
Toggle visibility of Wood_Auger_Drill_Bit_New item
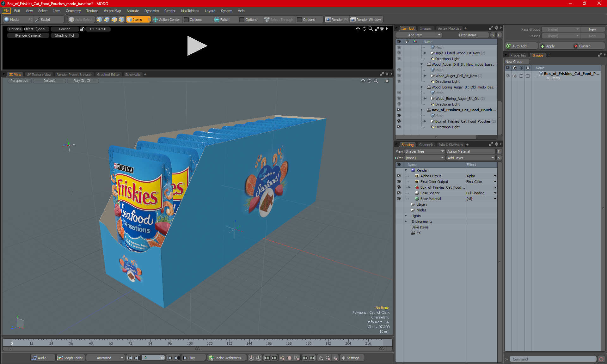point(399,76)
